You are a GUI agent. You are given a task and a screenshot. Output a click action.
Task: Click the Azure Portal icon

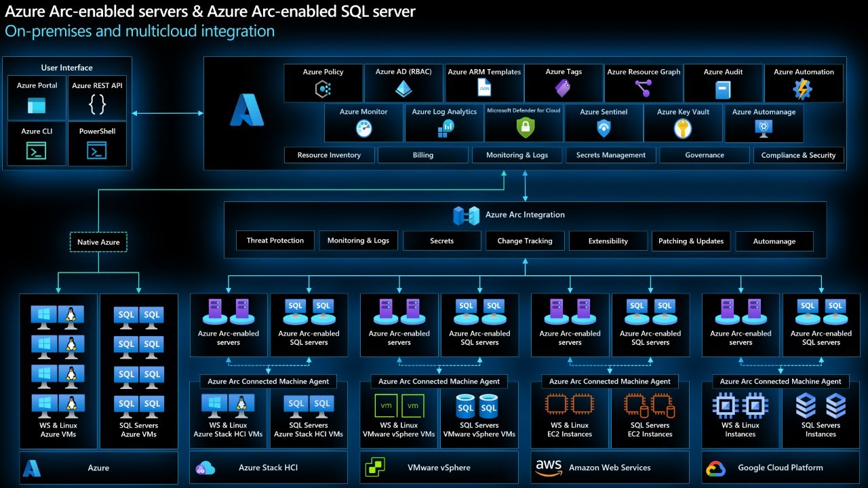coord(37,106)
